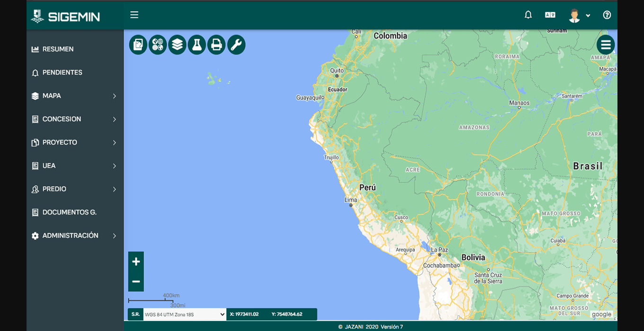This screenshot has height=331, width=644.
Task: Open the help question mark icon
Action: [607, 15]
